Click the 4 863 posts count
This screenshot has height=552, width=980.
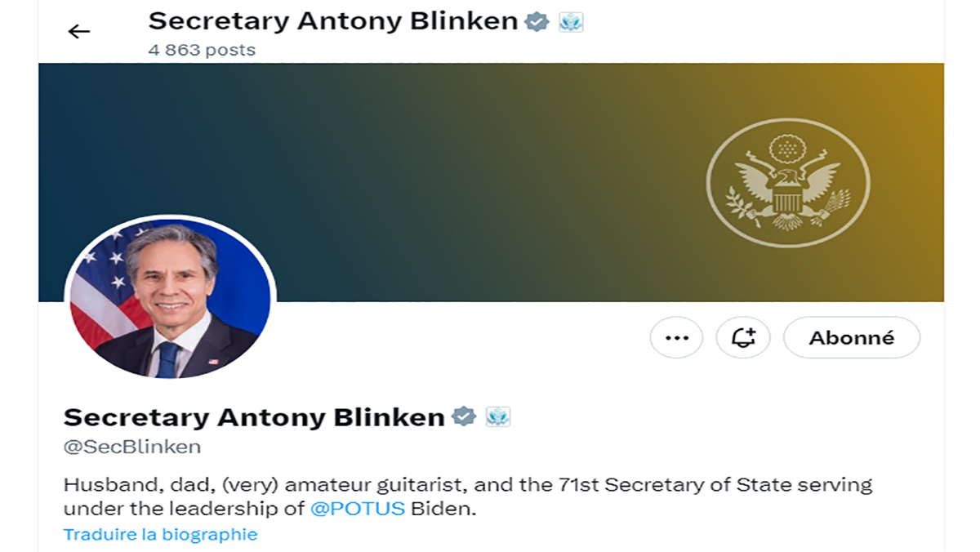(202, 50)
